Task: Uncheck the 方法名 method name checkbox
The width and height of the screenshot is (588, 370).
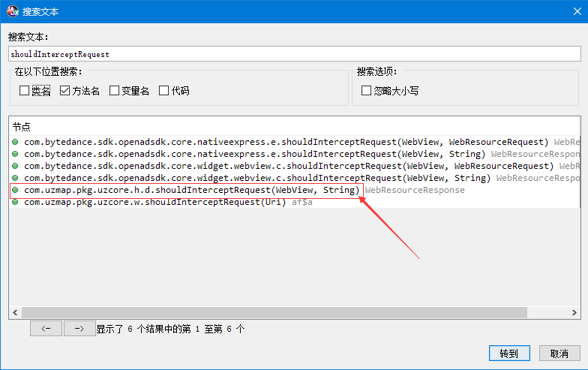Action: 65,91
